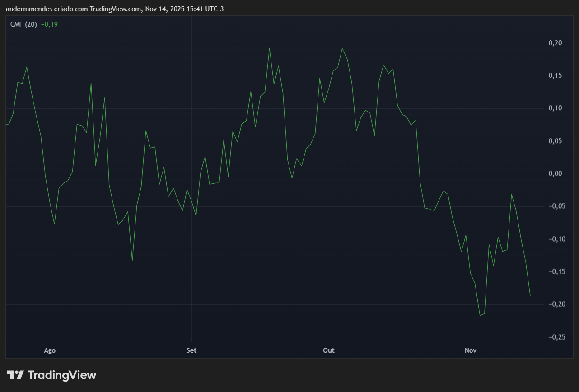Select the Nov label on the time axis
Image resolution: width=579 pixels, height=392 pixels.
[x=470, y=350]
